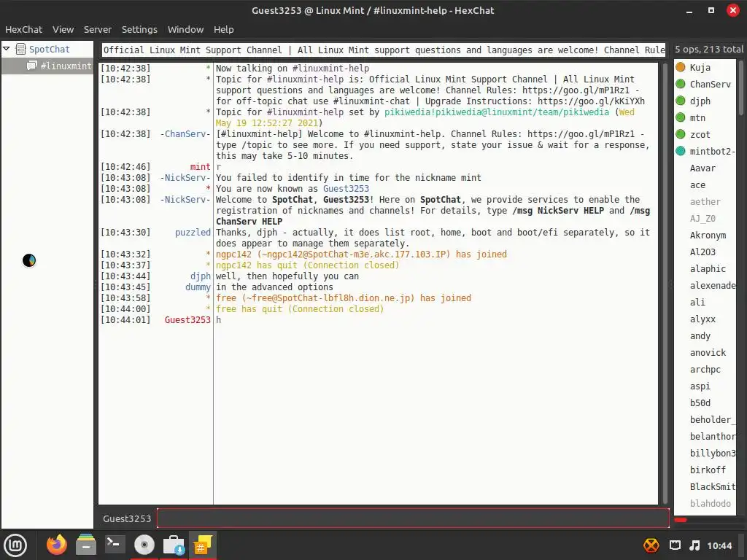Select blahdodo in the user list

711,503
